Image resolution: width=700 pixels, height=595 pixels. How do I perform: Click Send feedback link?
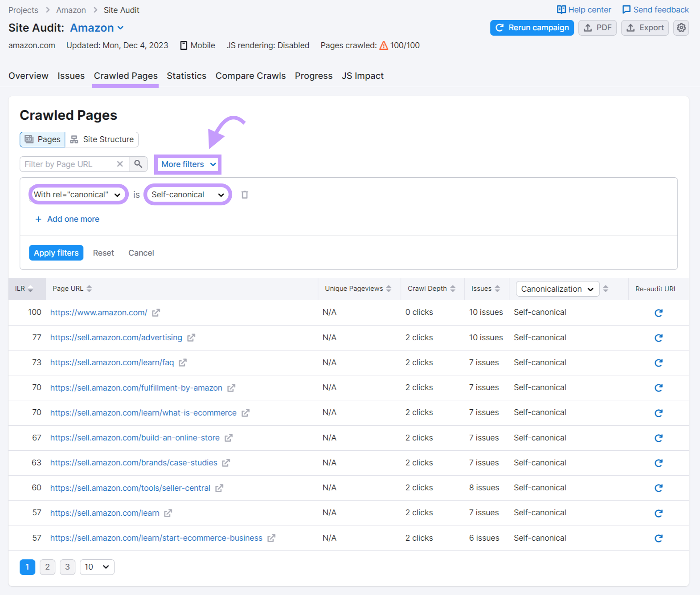pyautogui.click(x=655, y=10)
